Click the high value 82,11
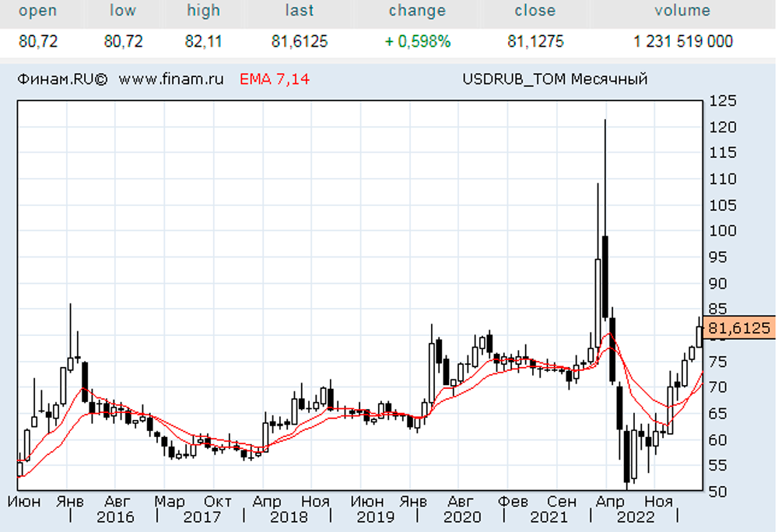Screen dimensions: 778x532 [x=203, y=42]
